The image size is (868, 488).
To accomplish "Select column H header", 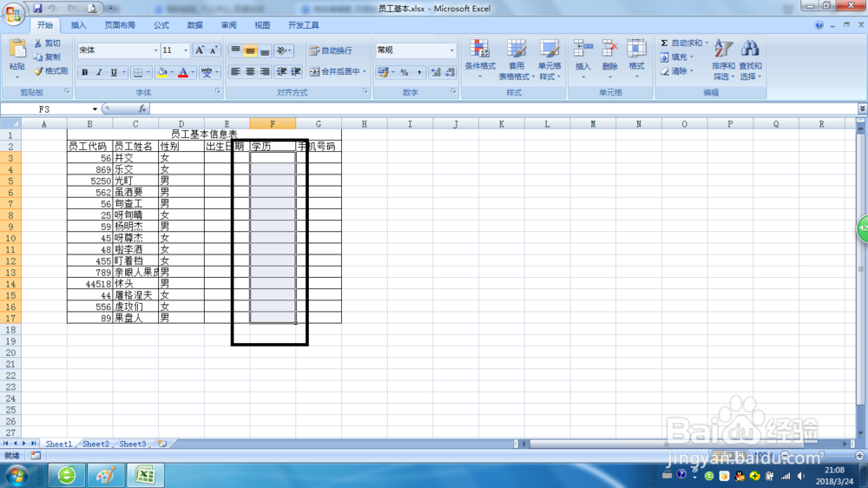I will (365, 124).
